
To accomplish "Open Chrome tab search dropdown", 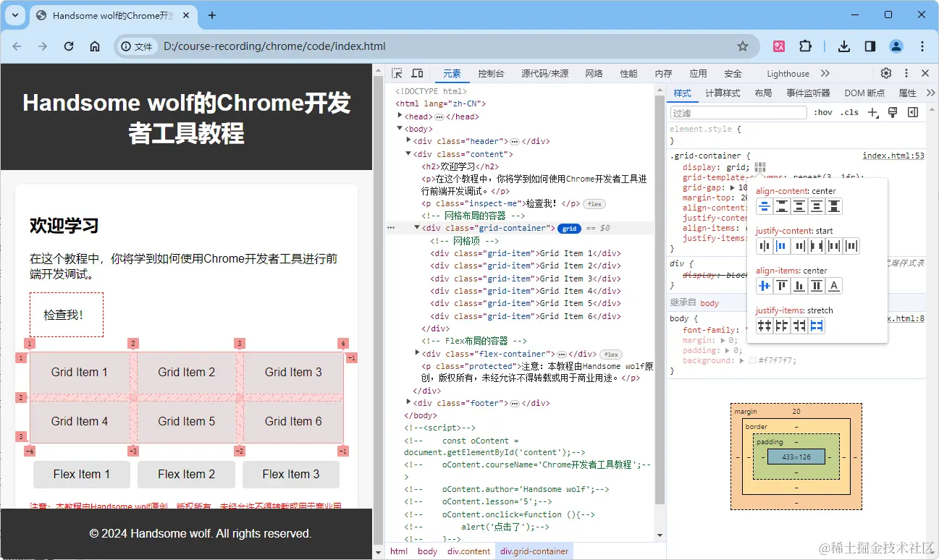I will 15,15.
